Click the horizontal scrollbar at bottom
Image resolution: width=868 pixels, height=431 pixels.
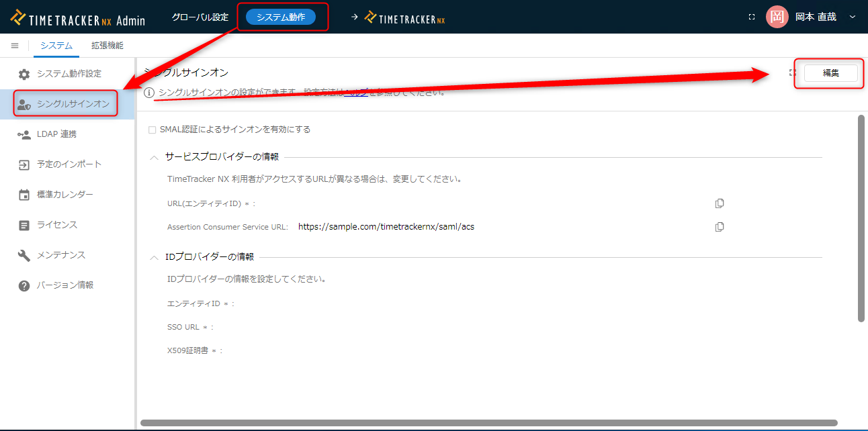pos(488,423)
